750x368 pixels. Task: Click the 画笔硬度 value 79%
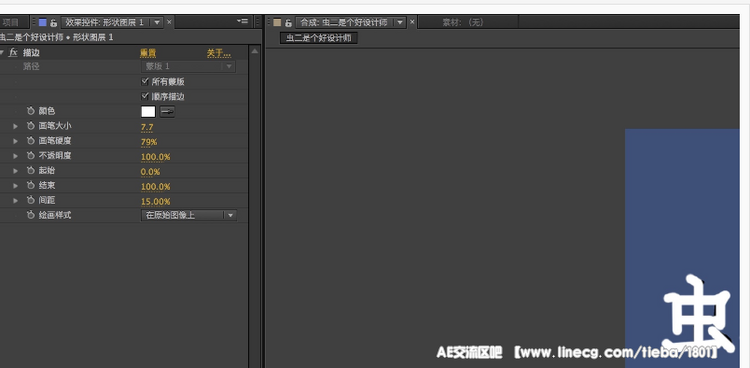pos(149,142)
